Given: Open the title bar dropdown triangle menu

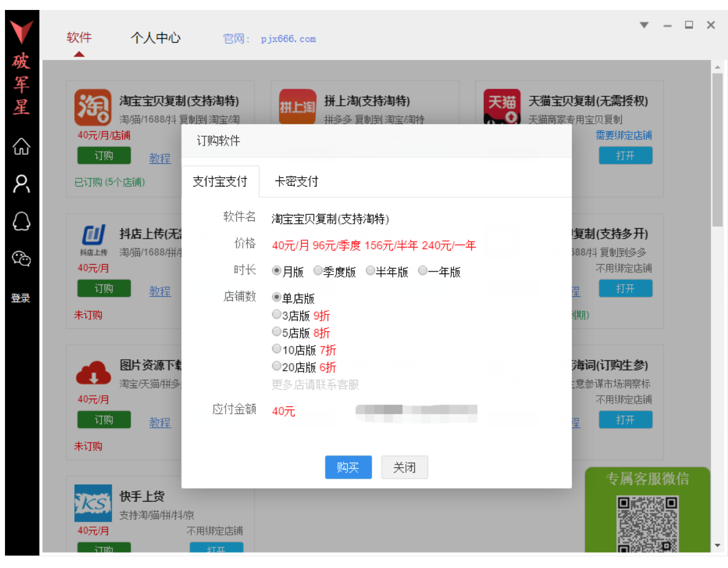Looking at the screenshot, I should click(x=644, y=25).
